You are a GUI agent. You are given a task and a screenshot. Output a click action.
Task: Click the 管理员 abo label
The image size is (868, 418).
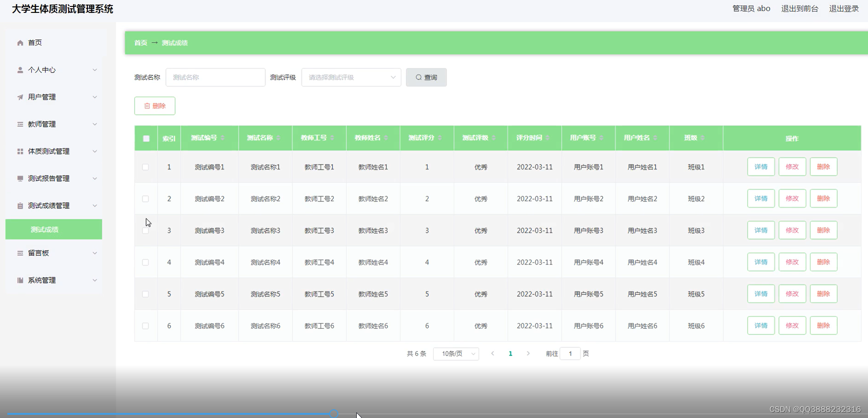[751, 9]
